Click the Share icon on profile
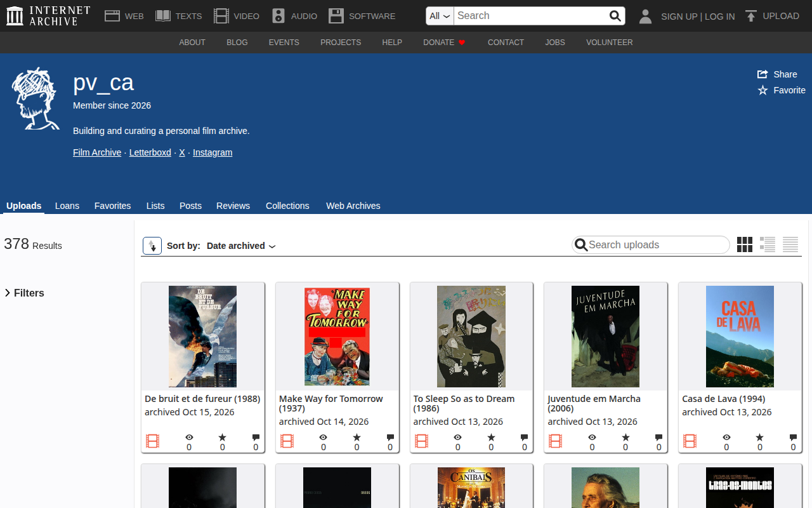 [763, 74]
